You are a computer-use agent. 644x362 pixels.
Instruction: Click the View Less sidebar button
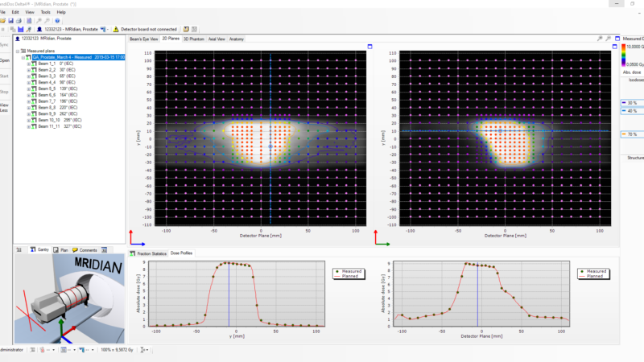4,109
